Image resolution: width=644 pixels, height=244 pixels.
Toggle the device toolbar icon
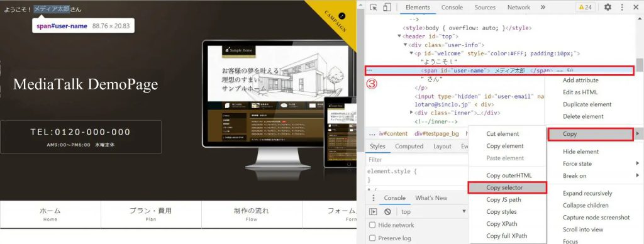[x=387, y=8]
